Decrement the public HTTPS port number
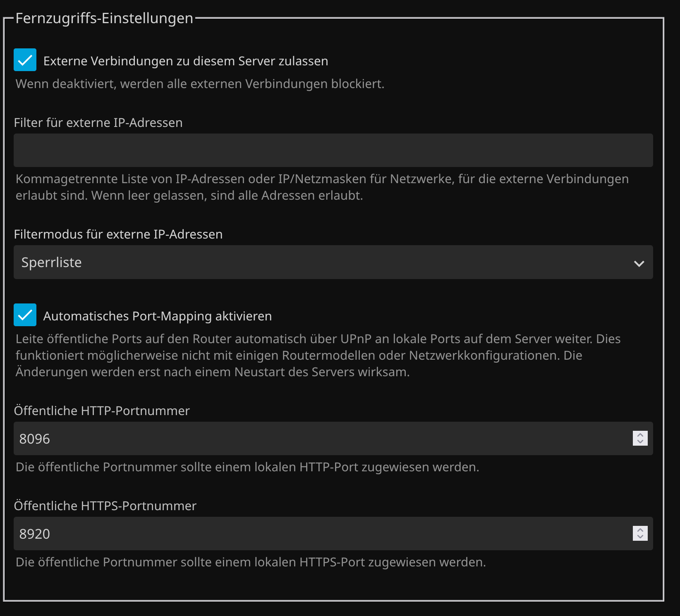The width and height of the screenshot is (680, 616). [x=640, y=537]
